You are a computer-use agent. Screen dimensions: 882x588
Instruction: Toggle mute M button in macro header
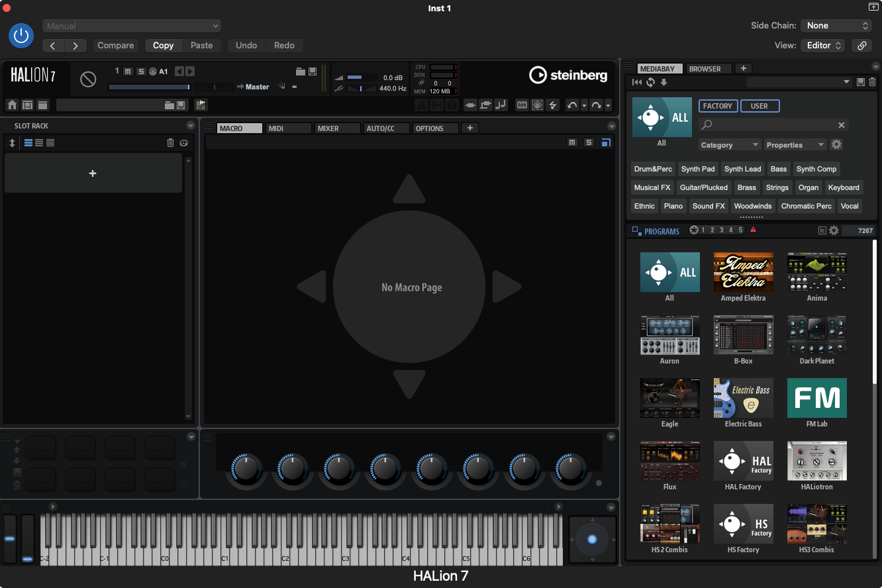tap(572, 142)
